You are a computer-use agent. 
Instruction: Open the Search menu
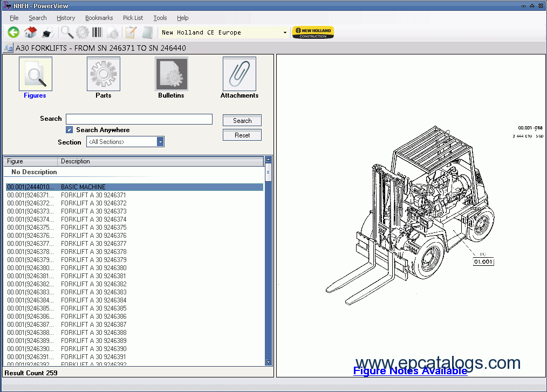coord(38,18)
